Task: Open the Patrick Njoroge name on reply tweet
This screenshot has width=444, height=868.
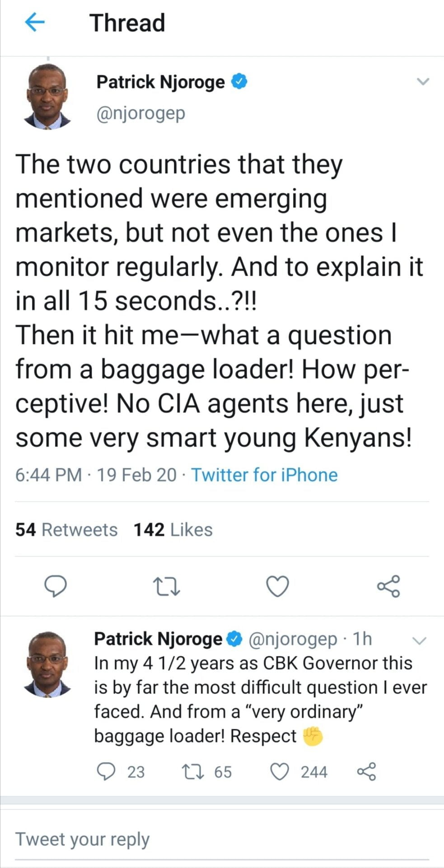Action: 158,639
